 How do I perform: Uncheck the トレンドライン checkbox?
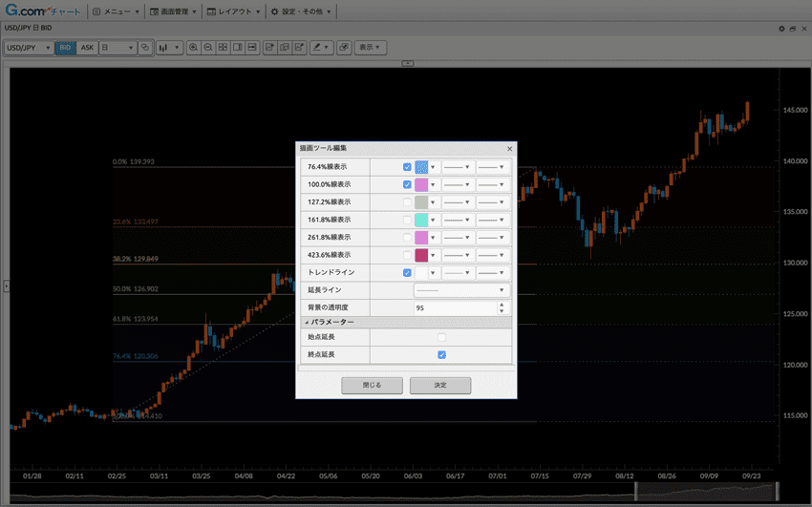point(407,273)
